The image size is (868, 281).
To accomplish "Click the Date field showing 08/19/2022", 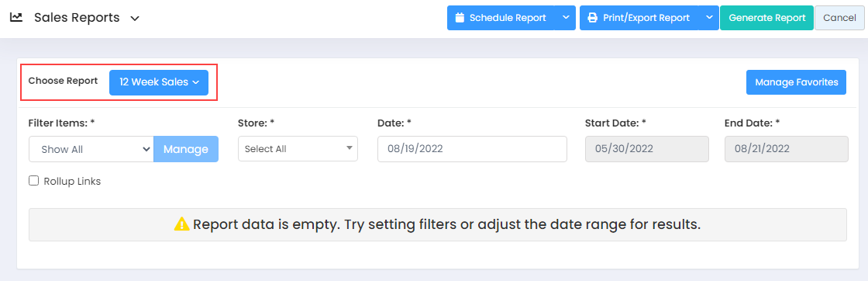I will coord(472,148).
